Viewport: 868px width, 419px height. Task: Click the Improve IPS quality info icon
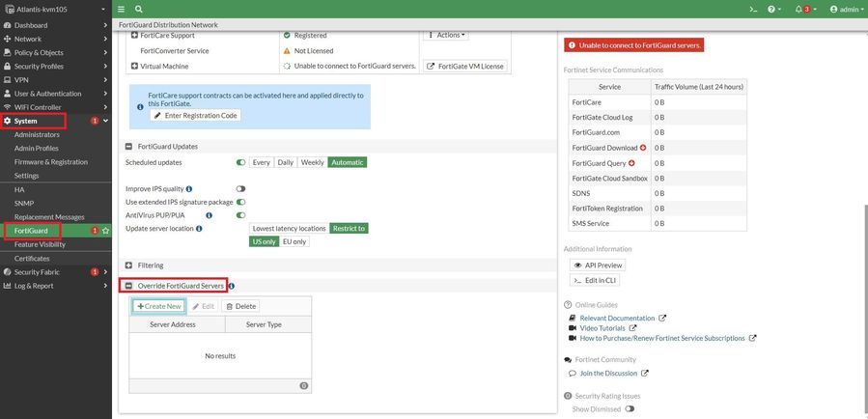click(189, 189)
